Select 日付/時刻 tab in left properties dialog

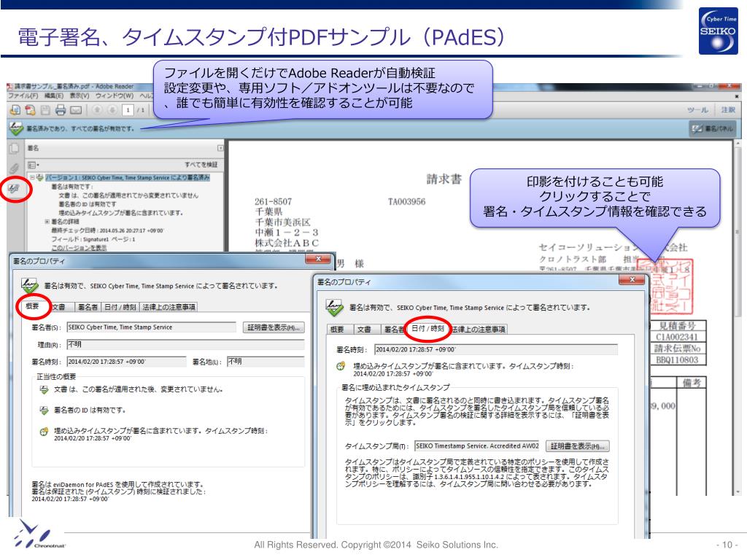click(120, 307)
